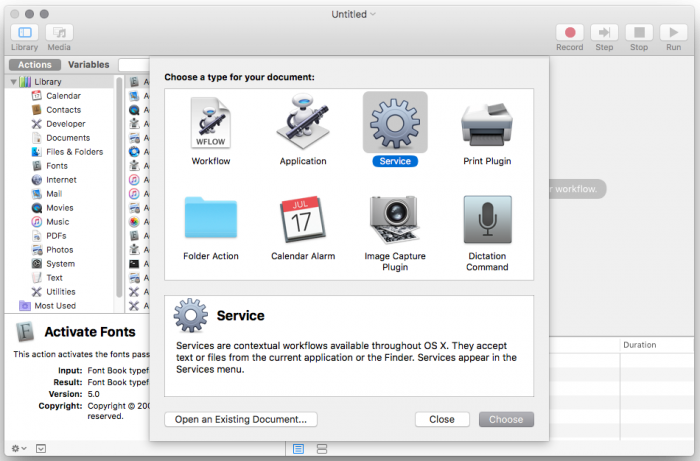Select Photos in the library list
The image size is (700, 461).
(59, 250)
